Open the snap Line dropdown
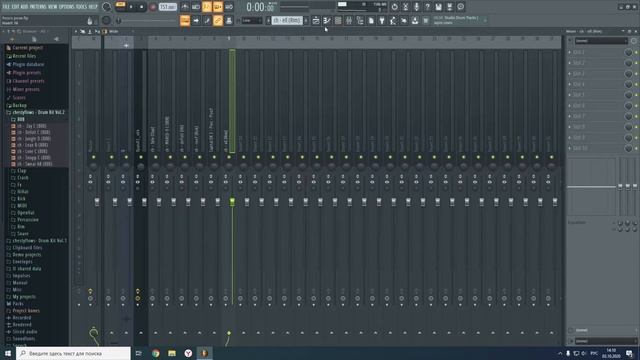This screenshot has width=640, height=360. (252, 20)
